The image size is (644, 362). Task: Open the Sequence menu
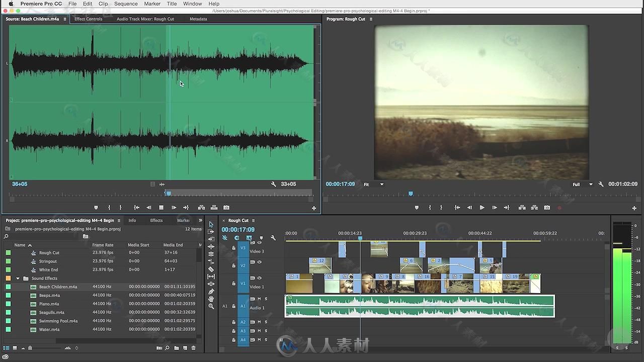126,4
